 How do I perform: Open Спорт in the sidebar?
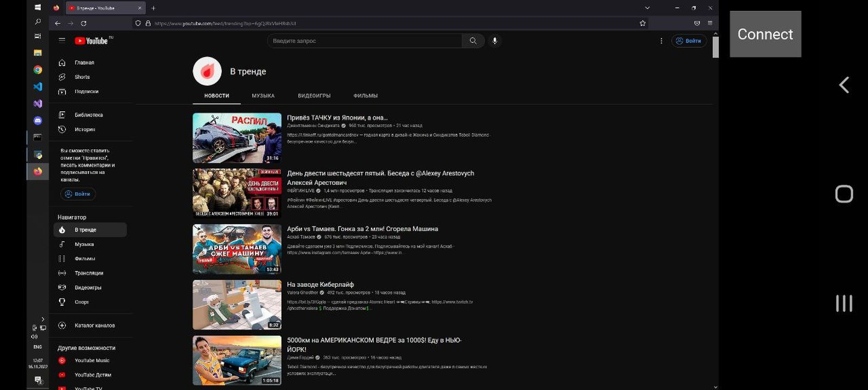(90, 302)
